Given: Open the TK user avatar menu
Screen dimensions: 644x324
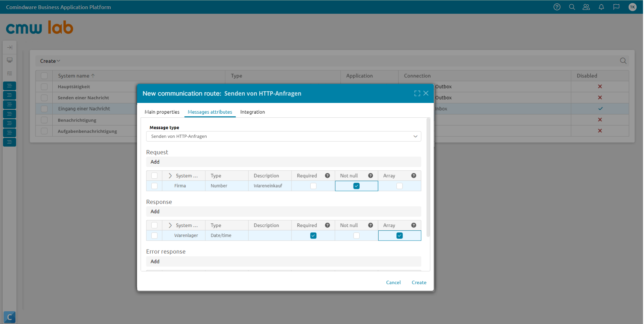Looking at the screenshot, I should (632, 7).
